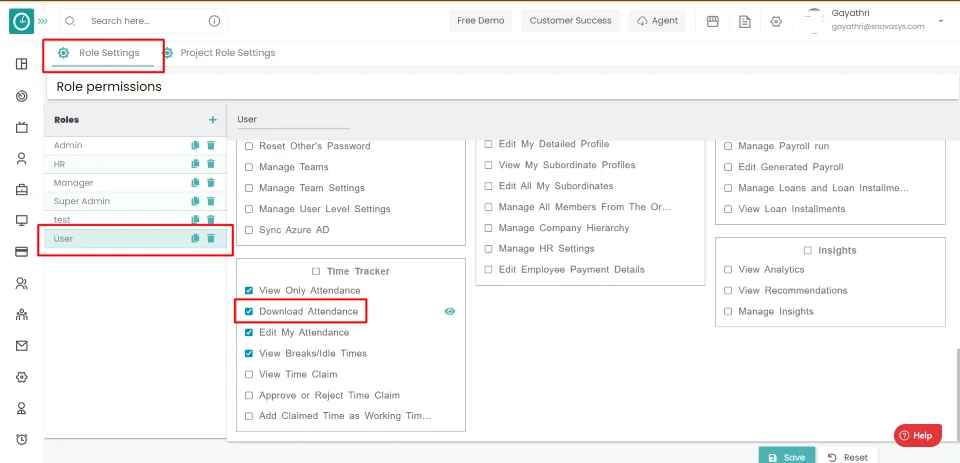This screenshot has height=463, width=960.
Task: Toggle the eye icon beside Download Attendance
Action: pos(450,312)
